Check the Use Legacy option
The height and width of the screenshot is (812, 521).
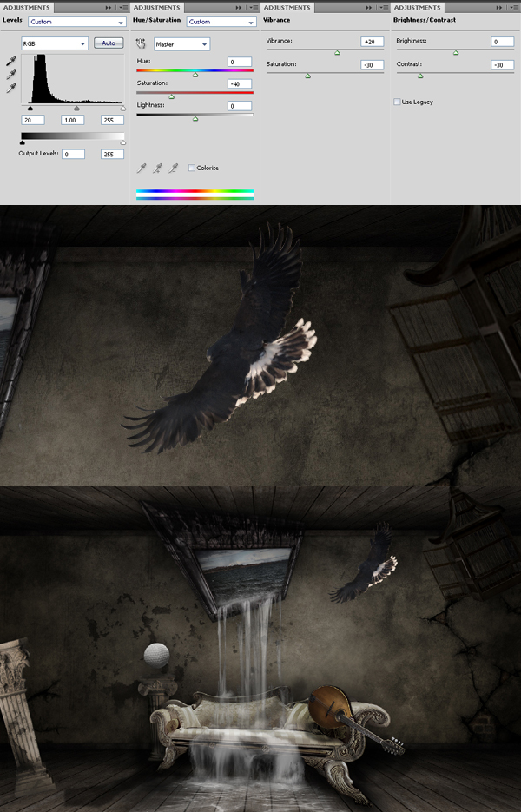click(x=397, y=102)
